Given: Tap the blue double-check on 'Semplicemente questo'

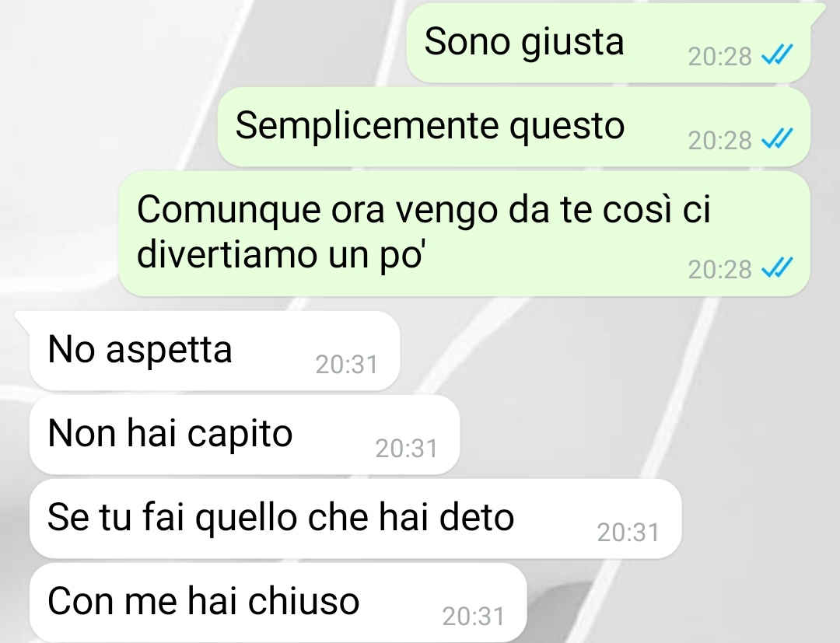Looking at the screenshot, I should [x=777, y=138].
